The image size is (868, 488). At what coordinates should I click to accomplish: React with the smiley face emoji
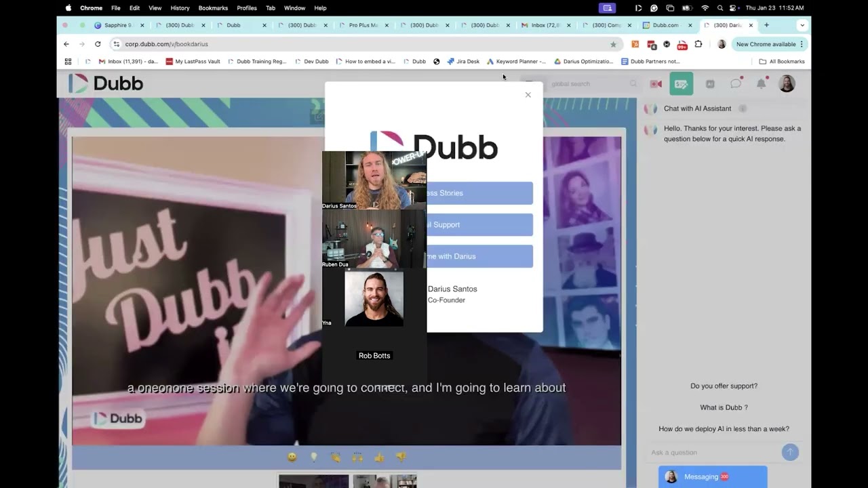292,457
